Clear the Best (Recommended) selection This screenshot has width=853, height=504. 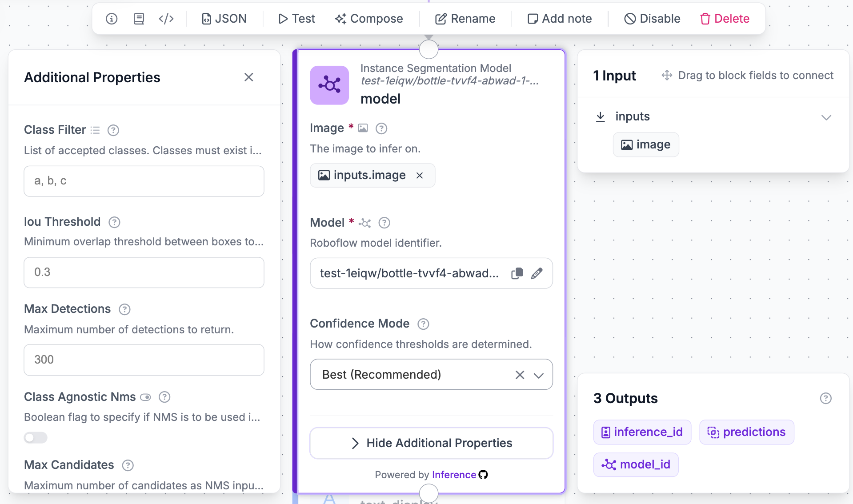click(x=520, y=375)
